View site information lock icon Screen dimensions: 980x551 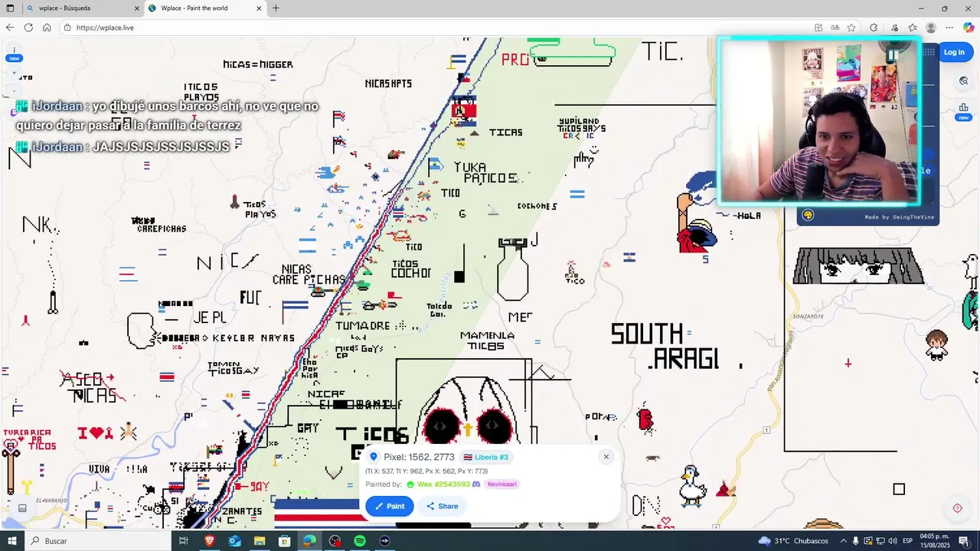pos(67,28)
